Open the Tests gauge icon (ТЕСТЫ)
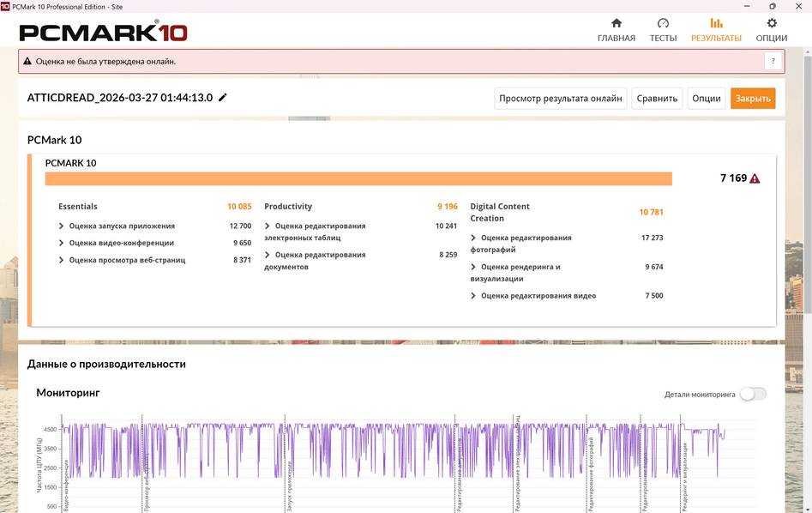This screenshot has width=812, height=513. click(x=663, y=24)
